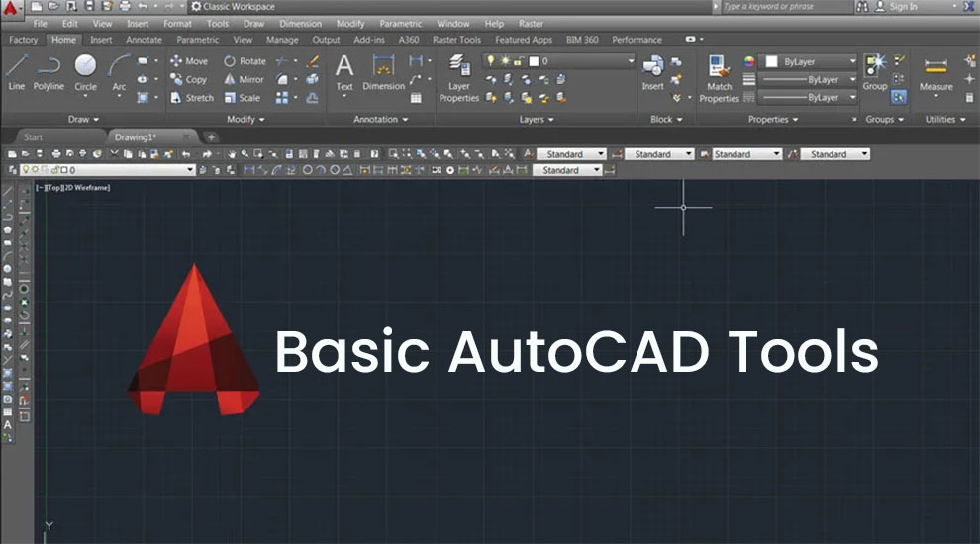Expand the Layers panel

click(x=537, y=119)
